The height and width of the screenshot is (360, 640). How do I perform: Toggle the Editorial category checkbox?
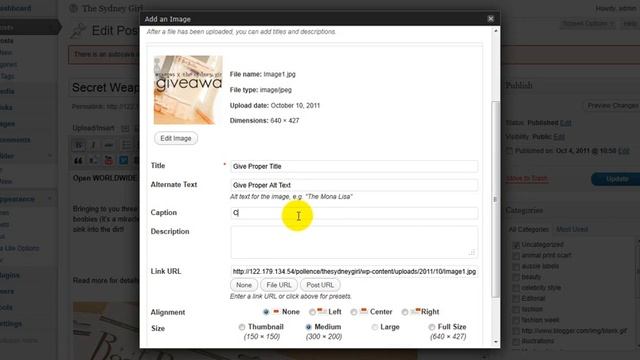[x=516, y=299]
